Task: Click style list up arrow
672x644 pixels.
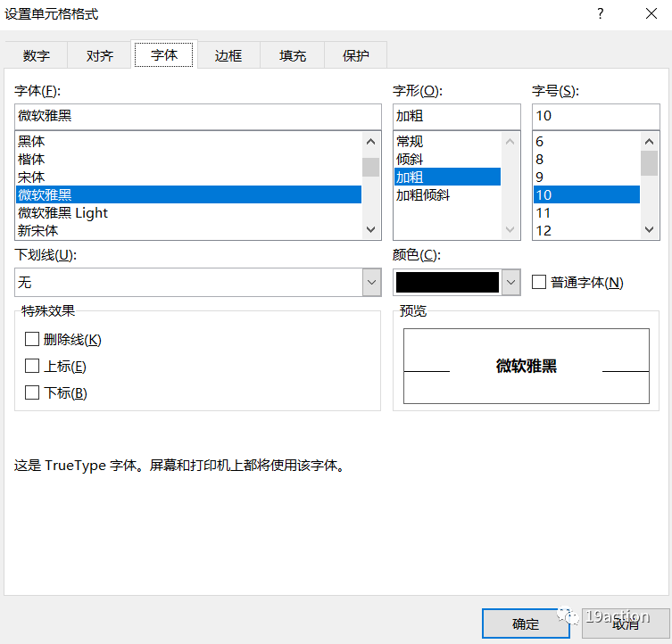Action: coord(510,142)
